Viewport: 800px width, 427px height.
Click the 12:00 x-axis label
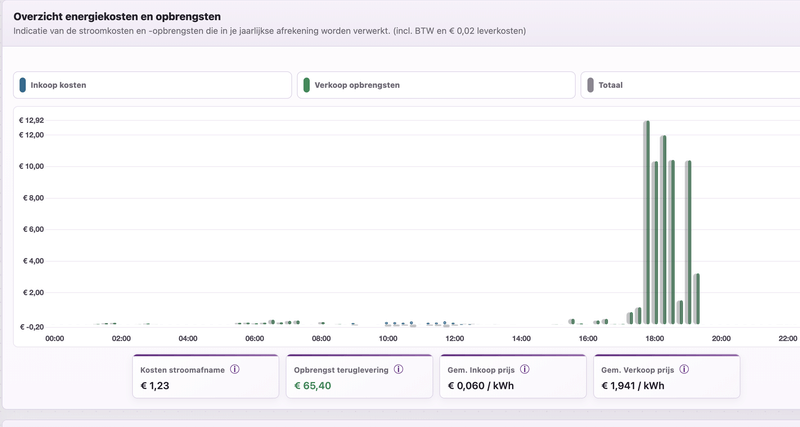[455, 338]
